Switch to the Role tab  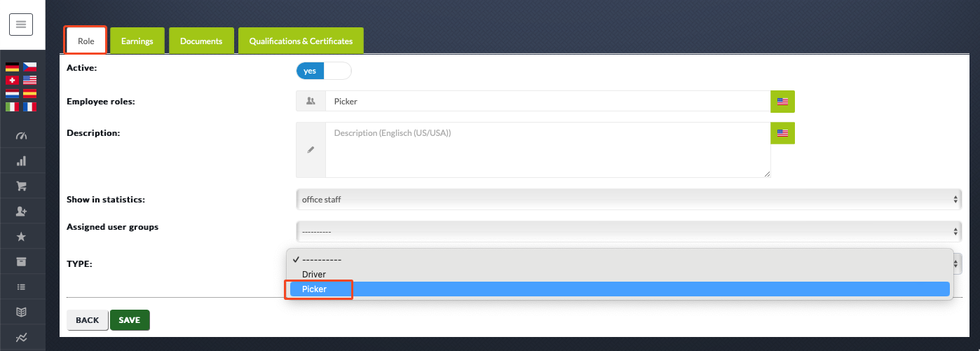click(x=86, y=41)
